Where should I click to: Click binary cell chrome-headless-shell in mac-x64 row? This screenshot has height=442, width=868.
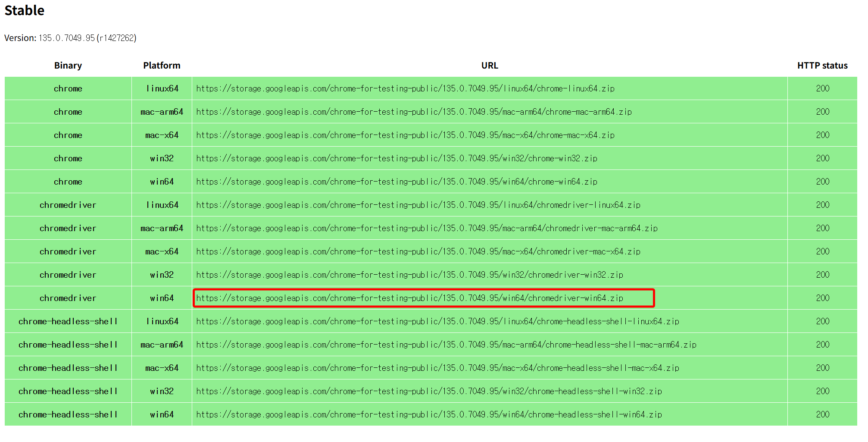point(68,368)
